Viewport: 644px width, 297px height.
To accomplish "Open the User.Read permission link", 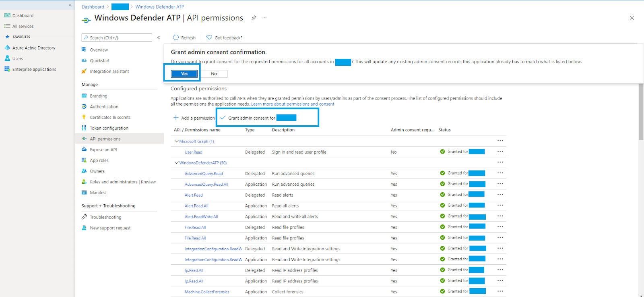I will (194, 152).
